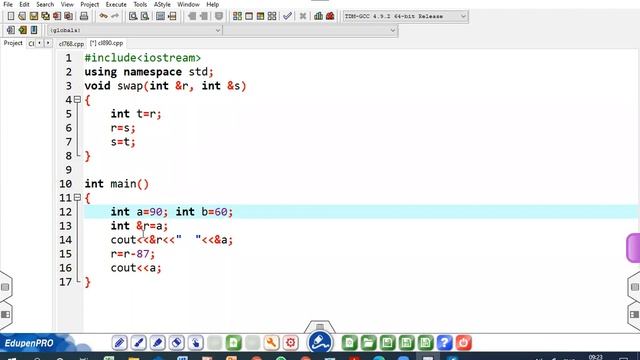Open the Execute menu
This screenshot has height=360, width=640.
point(116,4)
